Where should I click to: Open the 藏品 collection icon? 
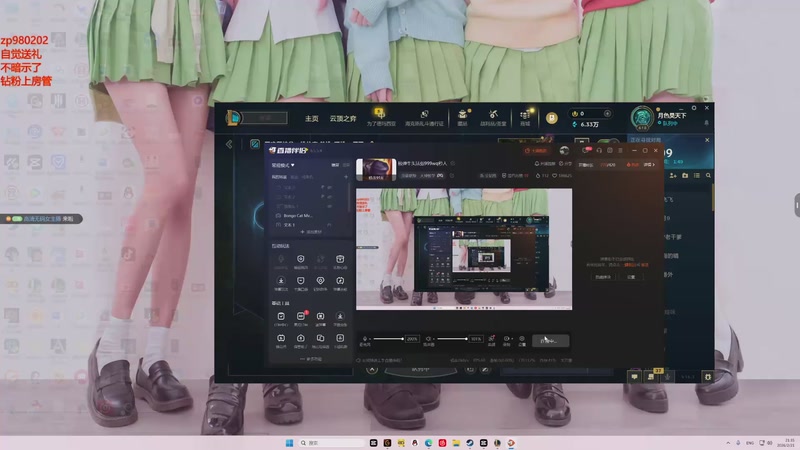pyautogui.click(x=462, y=117)
